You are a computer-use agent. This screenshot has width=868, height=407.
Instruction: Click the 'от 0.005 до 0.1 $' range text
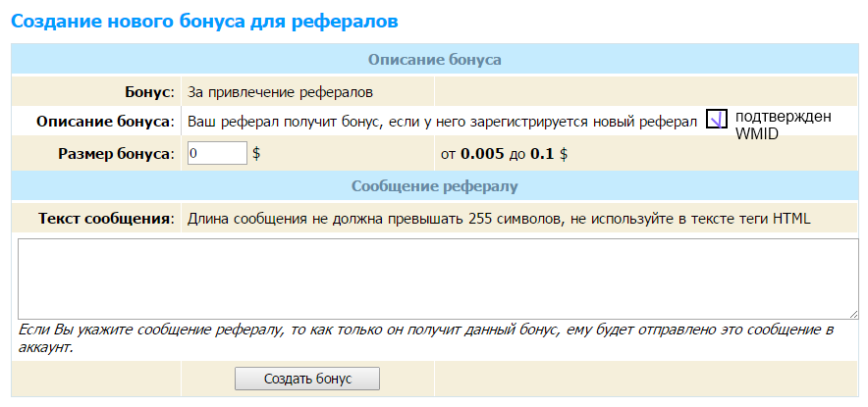(x=505, y=153)
